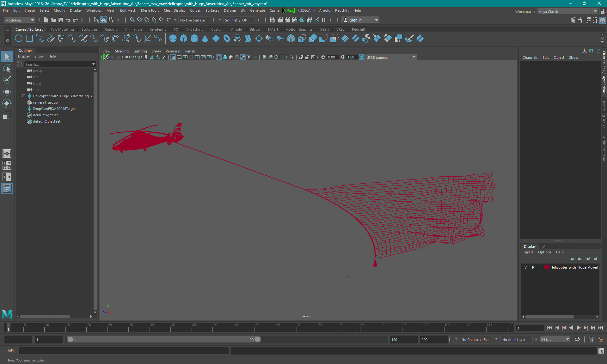Create a NURBS cube from shelf
Screen dimensions: 607x364
[x=184, y=39]
